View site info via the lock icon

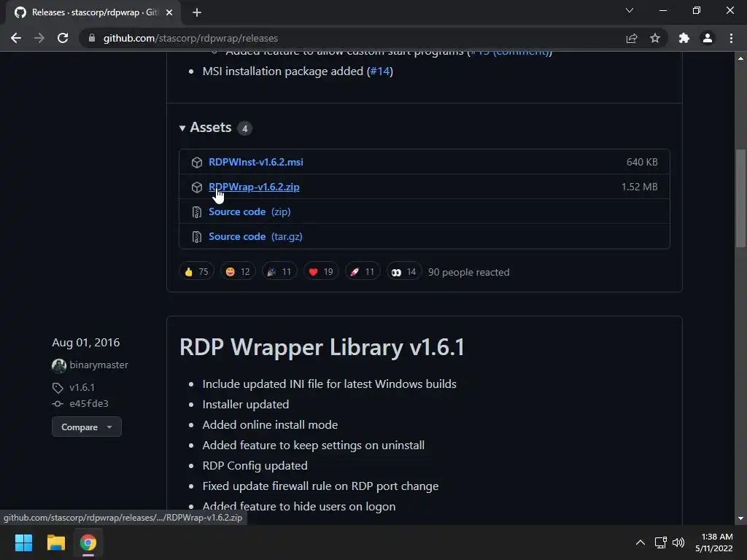click(92, 38)
